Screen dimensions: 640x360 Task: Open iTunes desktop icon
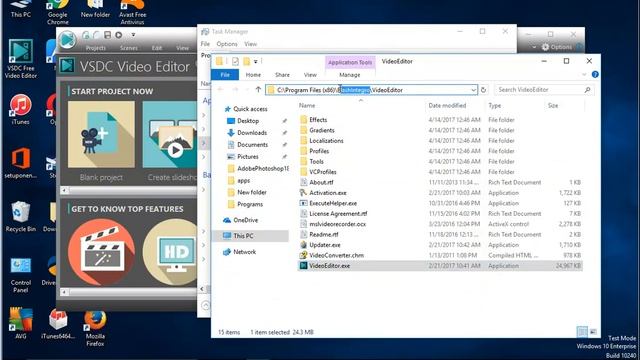click(x=20, y=109)
